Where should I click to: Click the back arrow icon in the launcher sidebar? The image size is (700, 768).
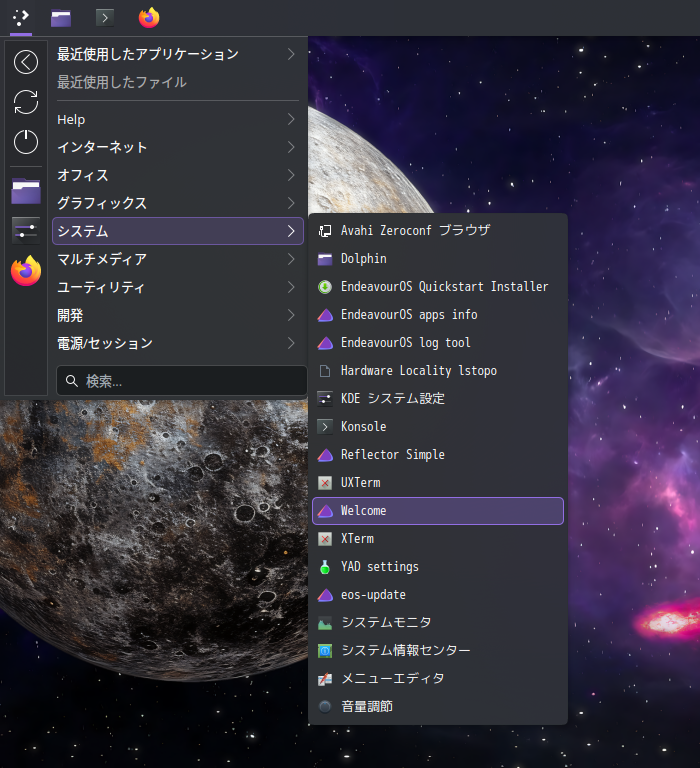point(26,62)
